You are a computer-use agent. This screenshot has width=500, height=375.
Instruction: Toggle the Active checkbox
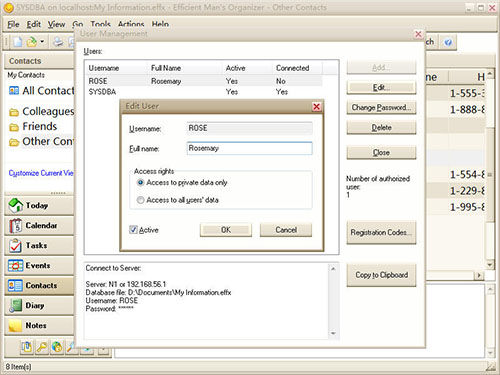133,230
